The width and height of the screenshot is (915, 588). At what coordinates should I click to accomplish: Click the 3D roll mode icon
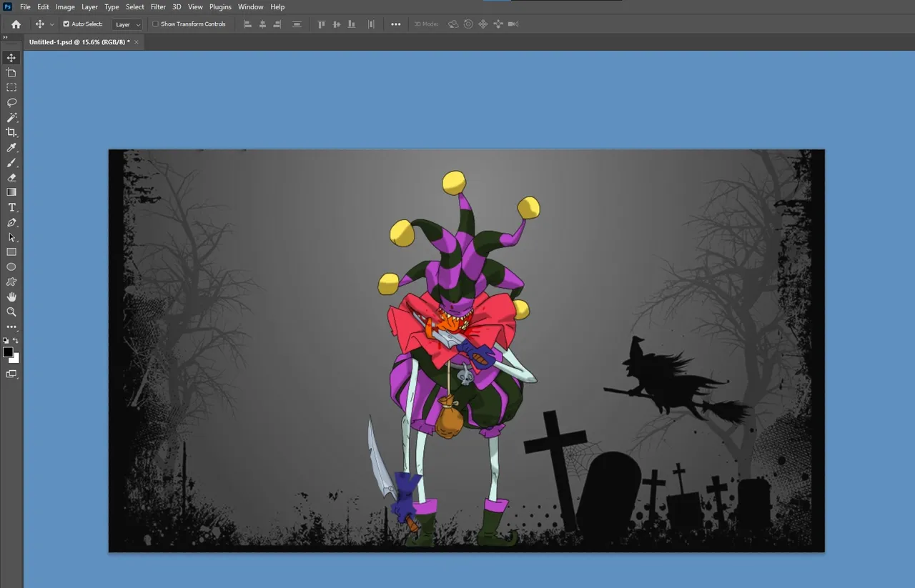coord(468,24)
